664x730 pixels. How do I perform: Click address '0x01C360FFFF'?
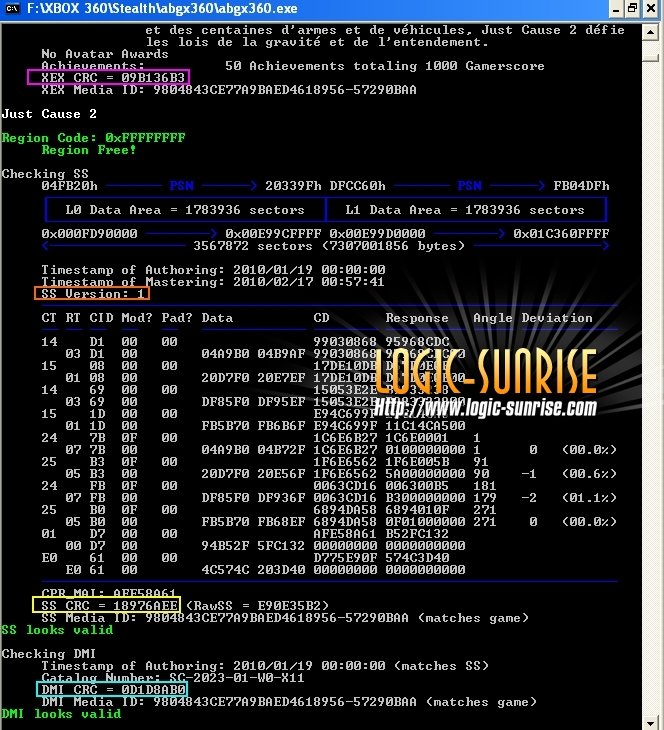point(561,234)
